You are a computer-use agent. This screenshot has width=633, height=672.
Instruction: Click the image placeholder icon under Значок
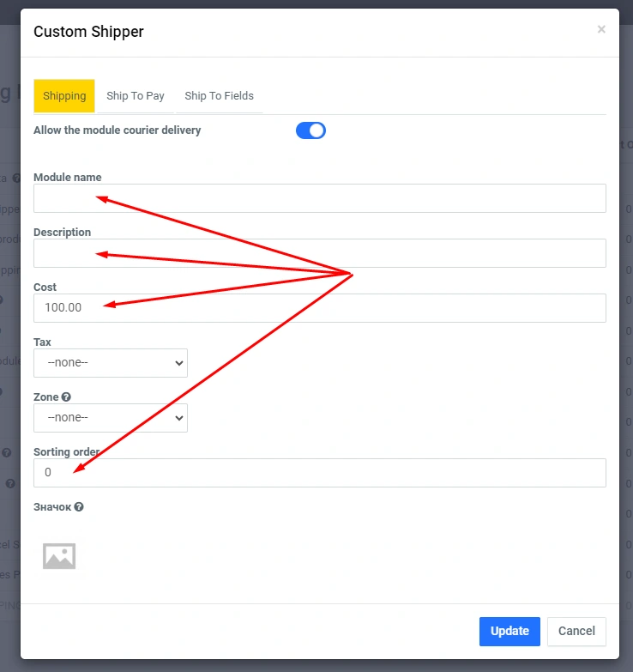click(x=59, y=556)
